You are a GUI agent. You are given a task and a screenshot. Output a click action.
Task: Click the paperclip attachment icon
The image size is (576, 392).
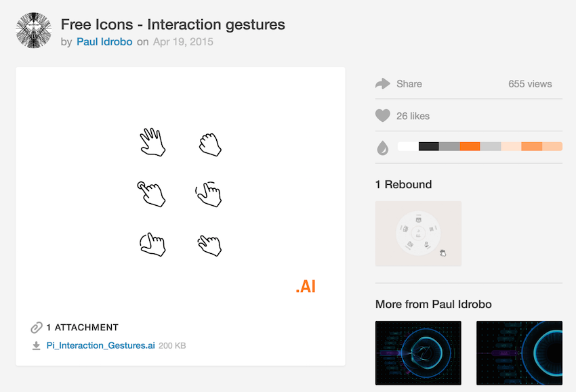37,328
